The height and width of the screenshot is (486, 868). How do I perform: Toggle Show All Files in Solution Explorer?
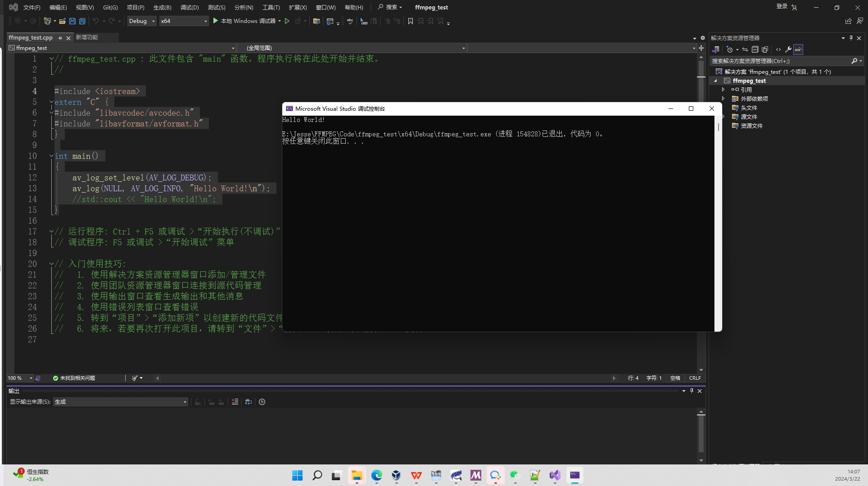point(765,49)
